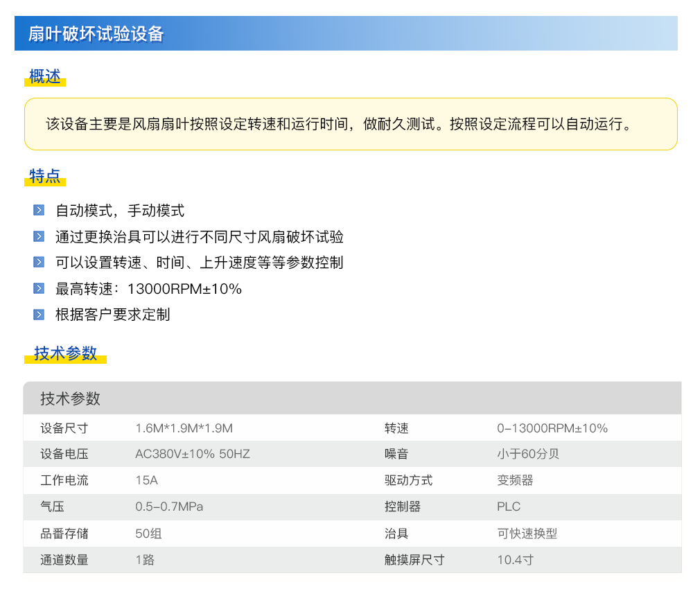
Task: Click the 概述 section heading
Action: click(44, 76)
